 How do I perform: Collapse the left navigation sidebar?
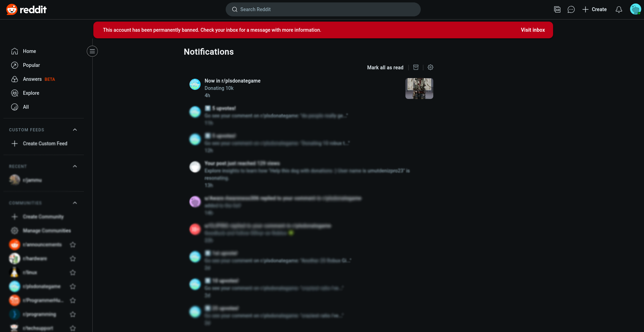[x=92, y=51]
